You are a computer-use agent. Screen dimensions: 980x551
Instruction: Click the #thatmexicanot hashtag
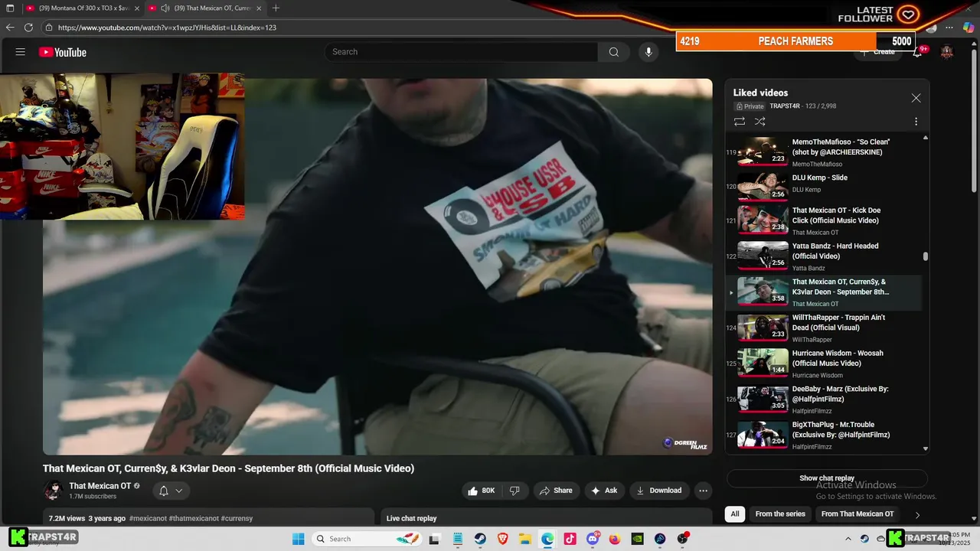coord(194,519)
